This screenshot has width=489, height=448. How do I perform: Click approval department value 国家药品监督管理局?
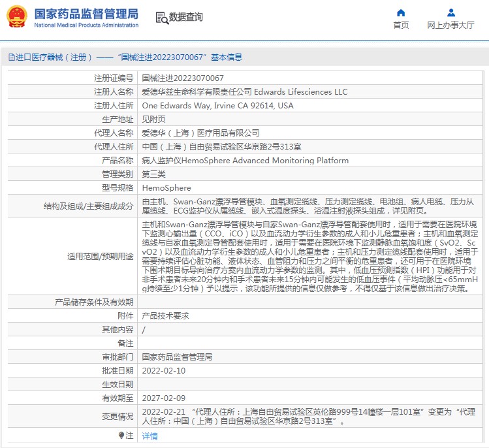click(177, 357)
